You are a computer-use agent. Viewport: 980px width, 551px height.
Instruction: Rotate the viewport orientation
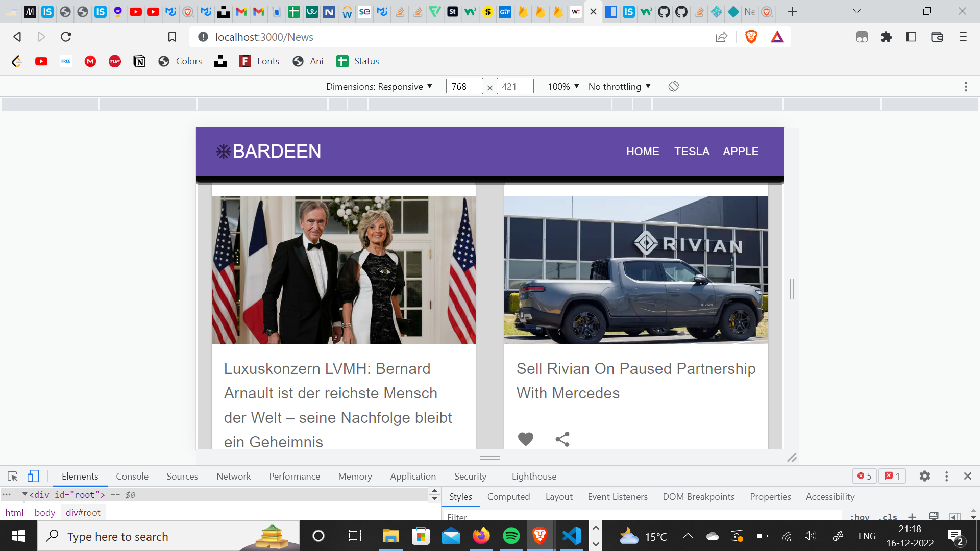[673, 86]
